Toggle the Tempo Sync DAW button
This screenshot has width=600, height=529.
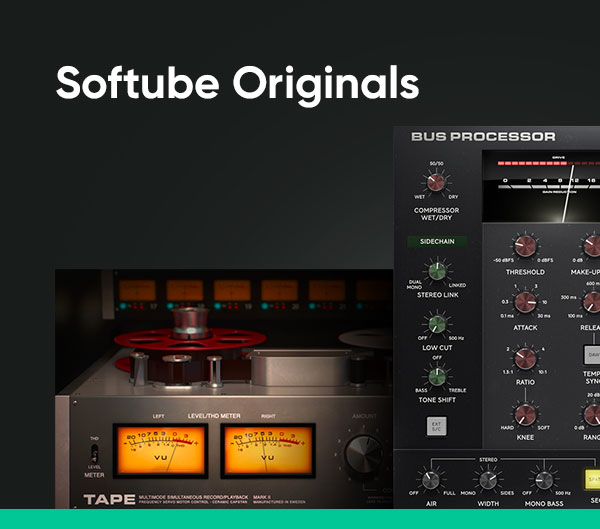[x=592, y=355]
